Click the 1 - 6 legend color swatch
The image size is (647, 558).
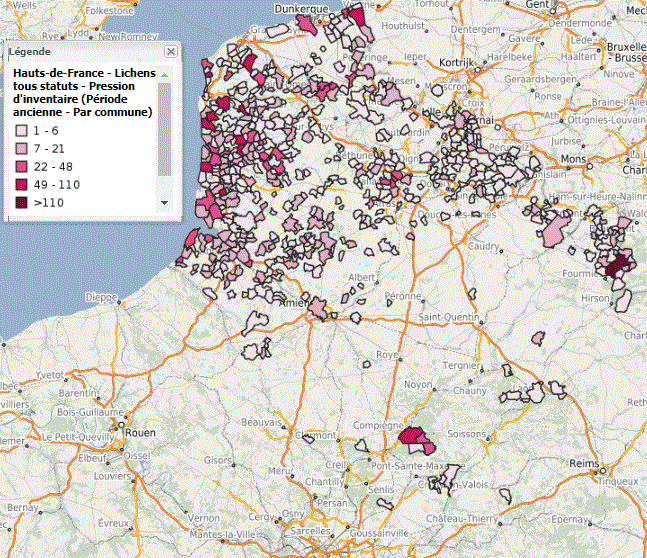tap(21, 131)
